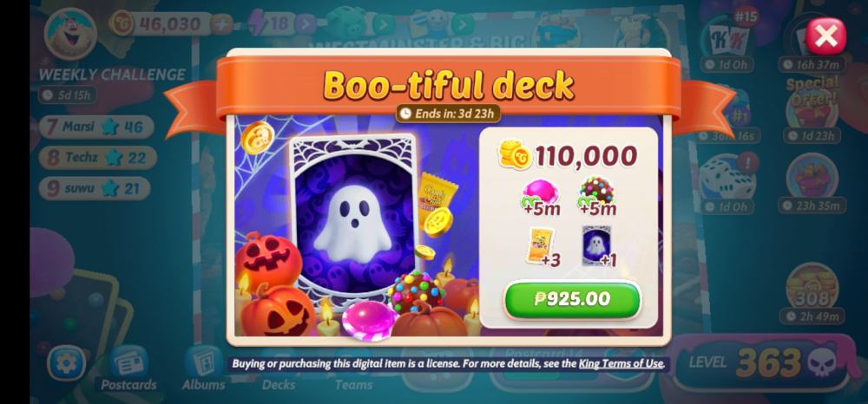The width and height of the screenshot is (868, 404).
Task: Open settings gear icon
Action: click(x=67, y=362)
